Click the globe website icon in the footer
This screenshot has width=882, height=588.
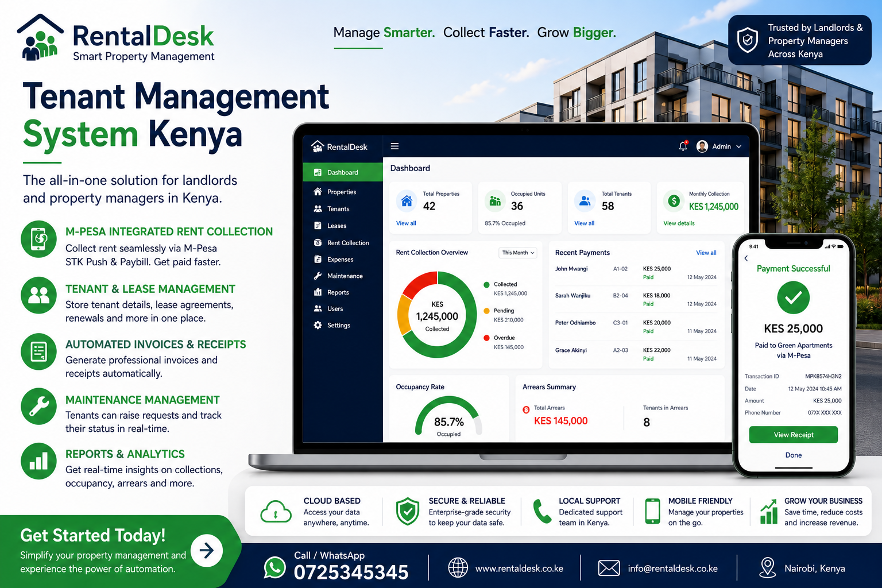[x=458, y=567]
